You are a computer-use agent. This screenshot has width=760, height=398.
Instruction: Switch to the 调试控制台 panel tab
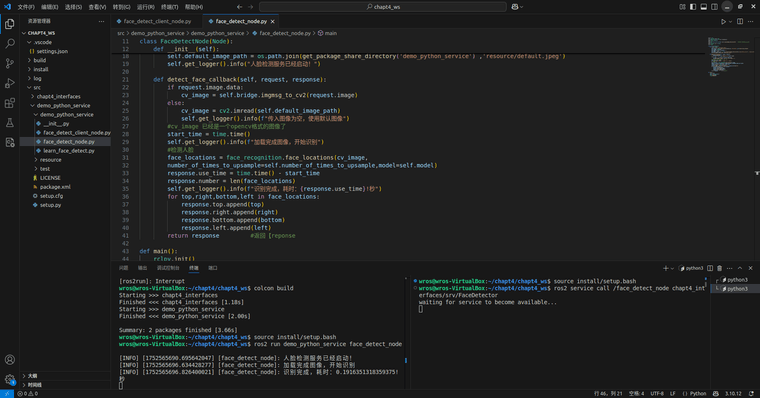[168, 268]
